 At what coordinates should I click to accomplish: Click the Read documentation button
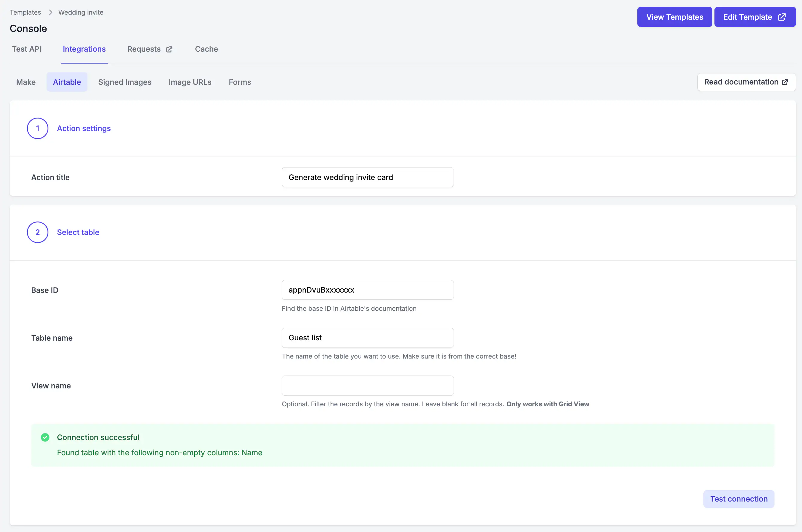(746, 82)
